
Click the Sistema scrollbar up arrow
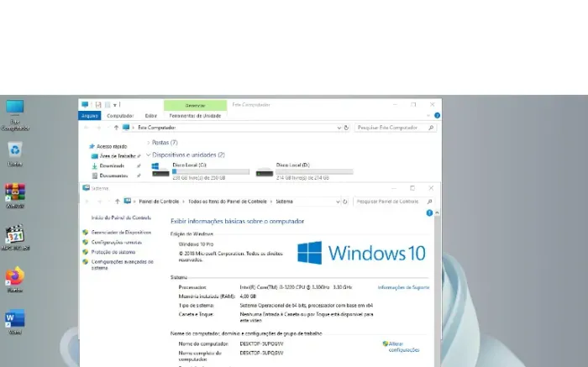tap(437, 213)
